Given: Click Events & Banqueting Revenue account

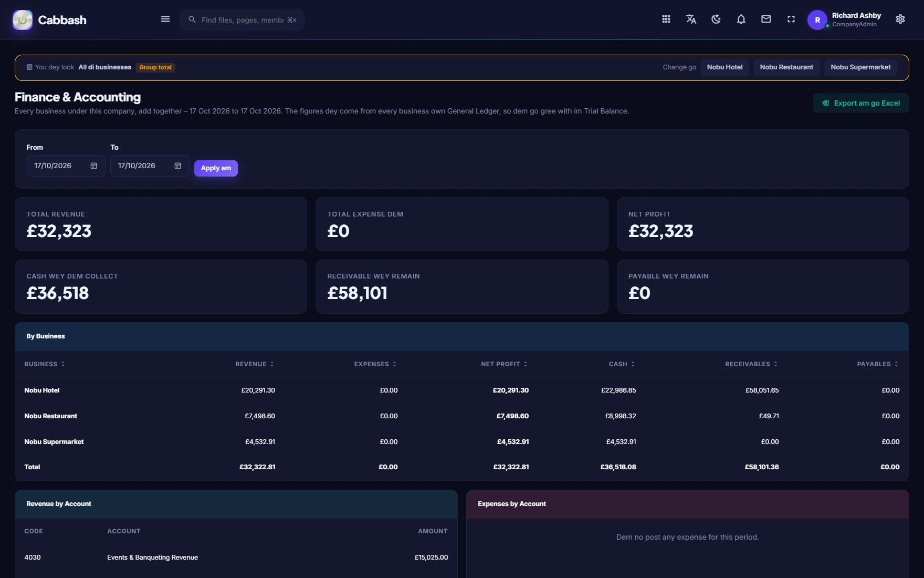Looking at the screenshot, I should (x=153, y=558).
